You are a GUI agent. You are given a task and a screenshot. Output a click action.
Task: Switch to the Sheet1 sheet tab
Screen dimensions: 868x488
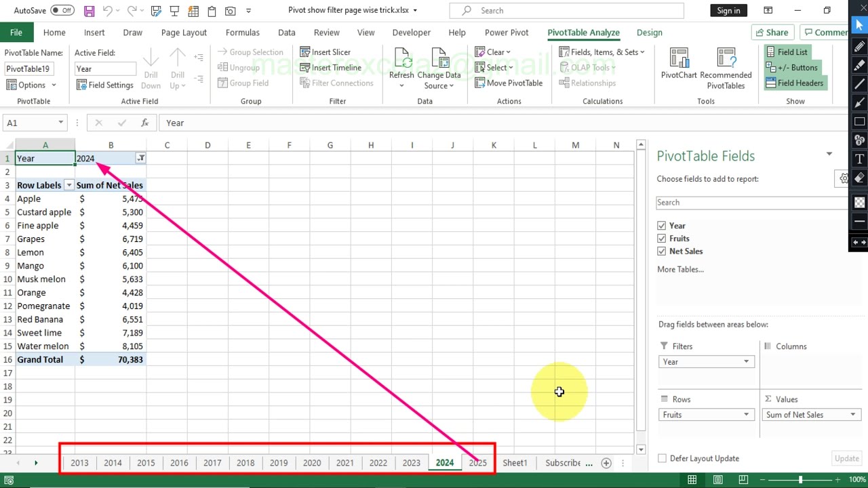coord(515,463)
